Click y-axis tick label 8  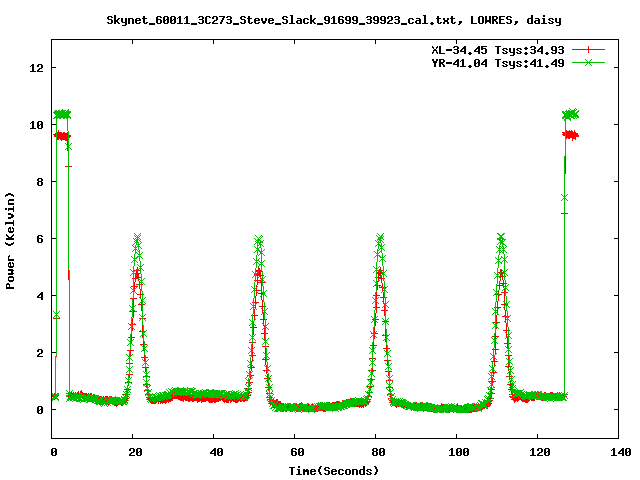click(40, 182)
